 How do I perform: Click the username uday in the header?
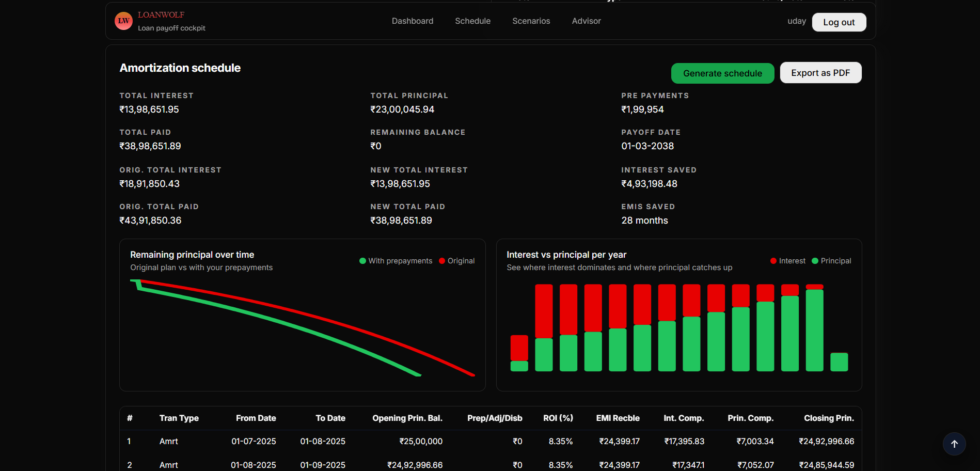(x=796, y=21)
